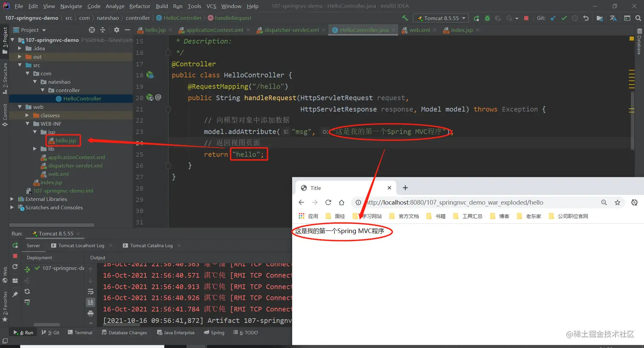Screen dimensions: 644x348
Task: Open the Terminal tool window
Action: [80, 333]
